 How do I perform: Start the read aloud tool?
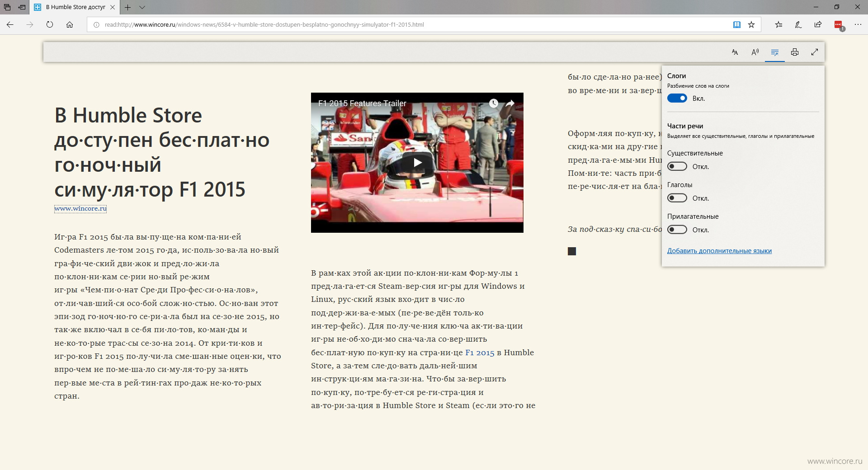(x=755, y=52)
